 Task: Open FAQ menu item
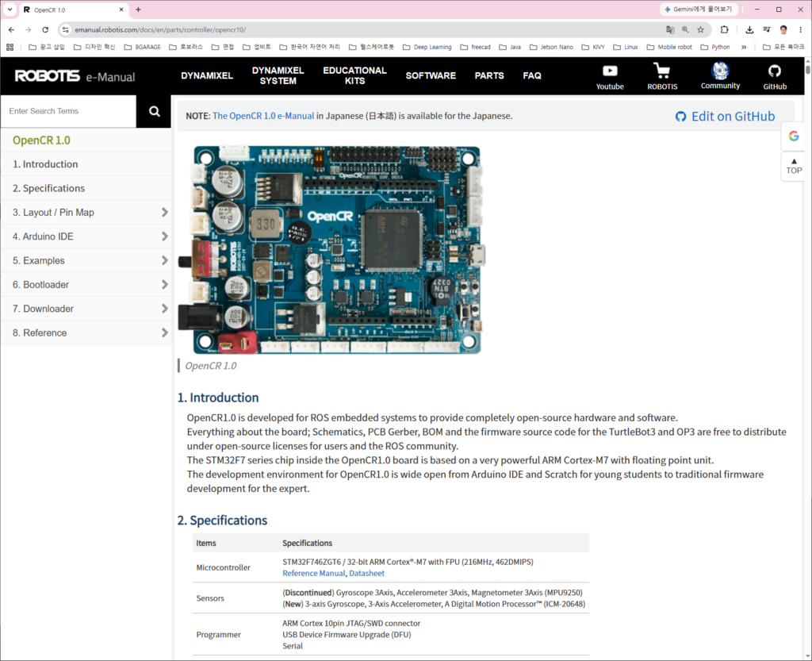point(532,75)
